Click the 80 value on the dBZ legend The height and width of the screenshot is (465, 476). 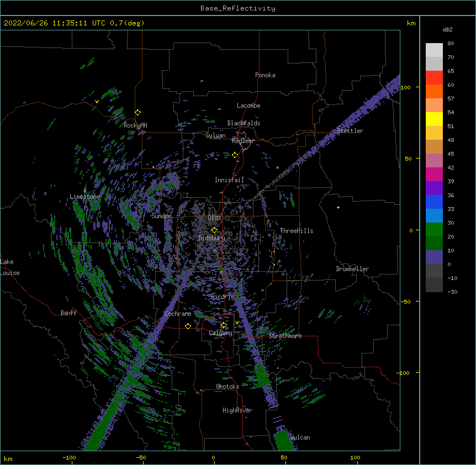(451, 44)
